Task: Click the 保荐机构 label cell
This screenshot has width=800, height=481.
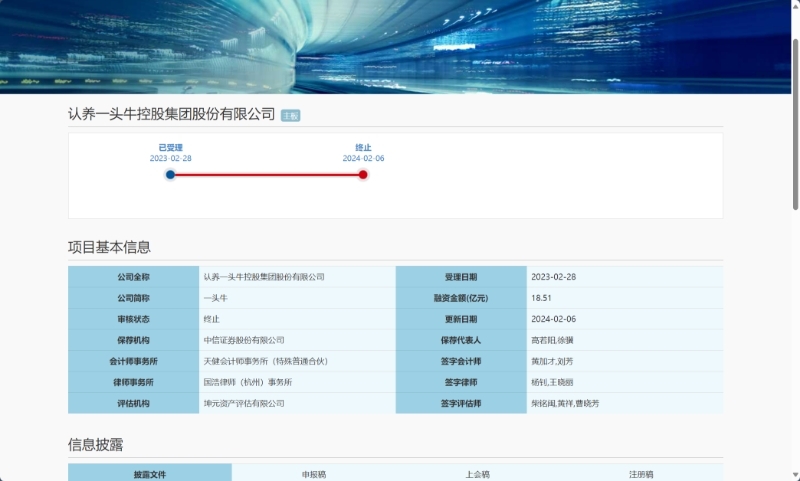Action: (133, 340)
